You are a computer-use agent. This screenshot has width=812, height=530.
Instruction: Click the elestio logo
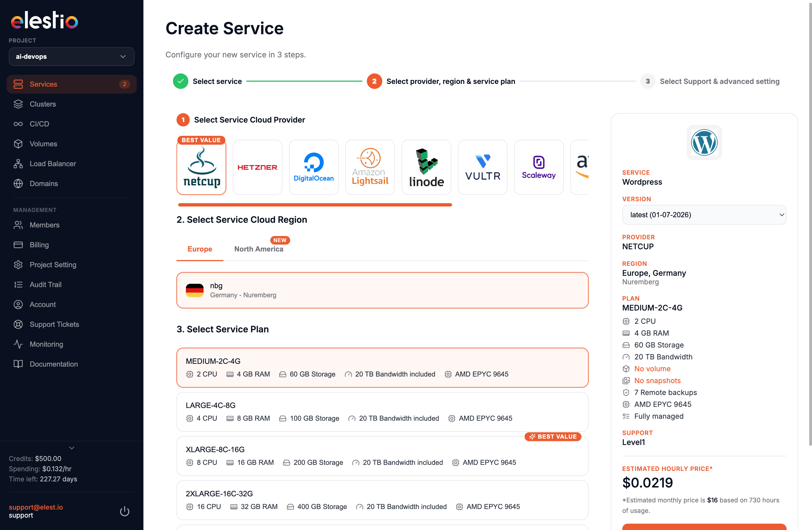click(45, 20)
